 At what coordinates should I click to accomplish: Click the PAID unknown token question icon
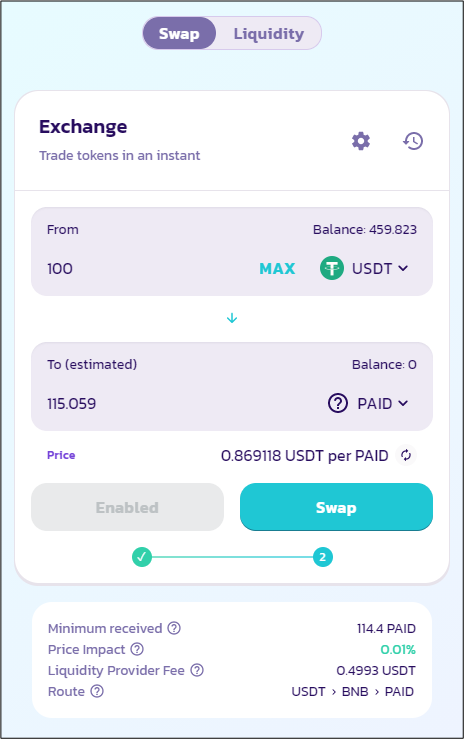(338, 403)
